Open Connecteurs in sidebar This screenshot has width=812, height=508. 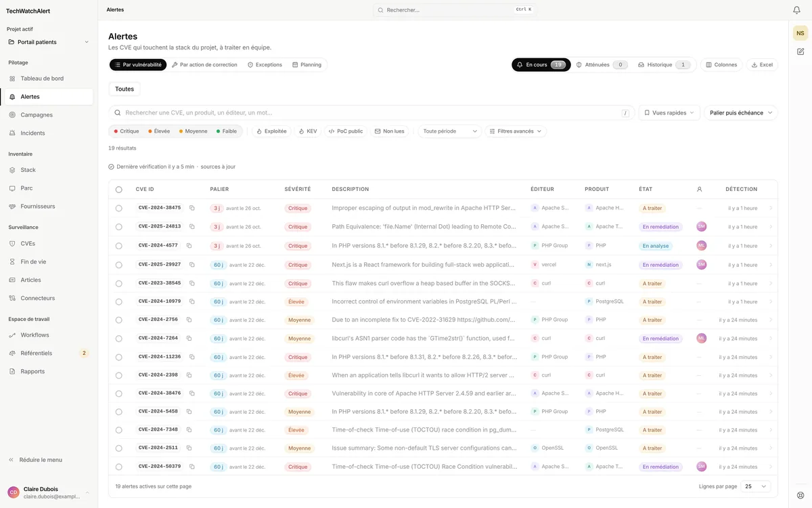[x=47, y=298]
